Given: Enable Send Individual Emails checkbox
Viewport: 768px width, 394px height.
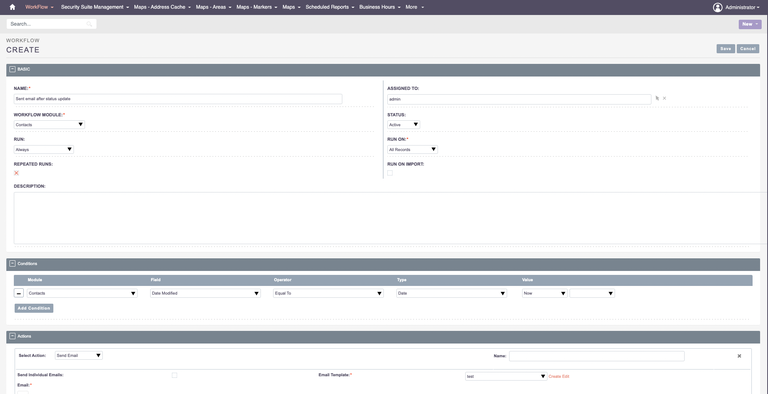Looking at the screenshot, I should click(x=174, y=375).
